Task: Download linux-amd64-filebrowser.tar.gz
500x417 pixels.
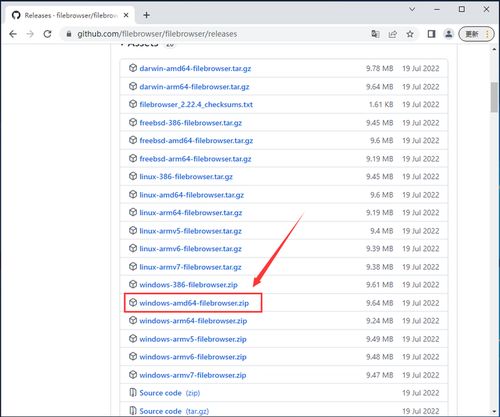Action: (192, 195)
